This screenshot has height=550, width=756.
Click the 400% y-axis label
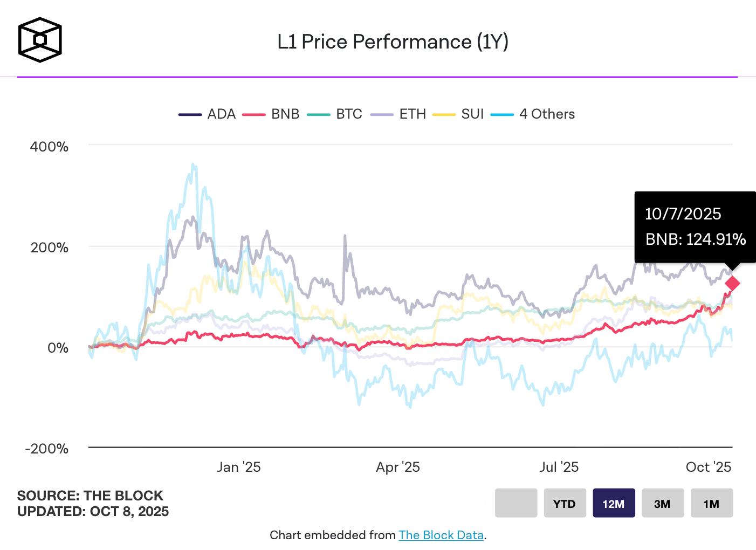coord(49,147)
